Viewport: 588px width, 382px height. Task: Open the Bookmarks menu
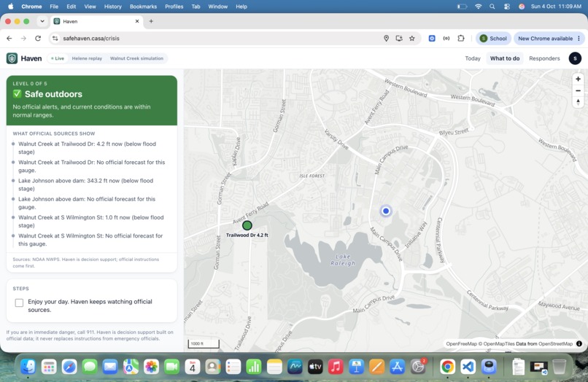(x=143, y=7)
